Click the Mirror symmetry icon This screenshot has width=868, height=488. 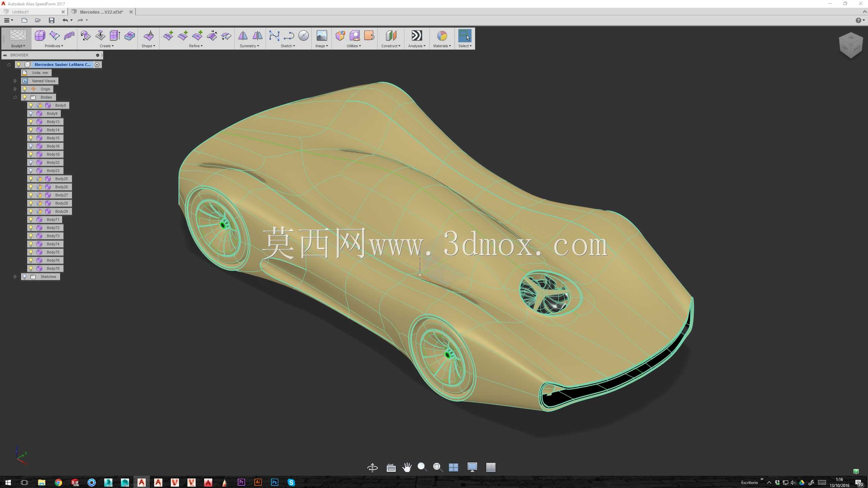243,35
